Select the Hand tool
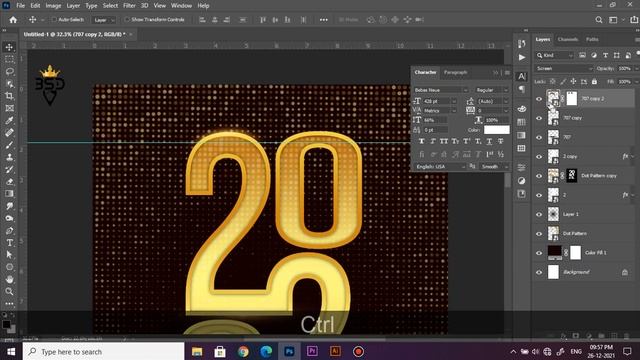640x360 pixels. (9, 279)
